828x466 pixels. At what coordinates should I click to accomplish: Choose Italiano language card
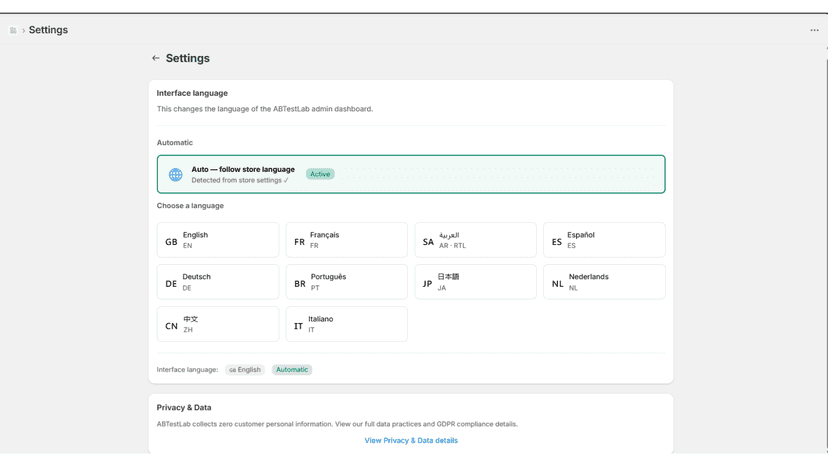(346, 324)
